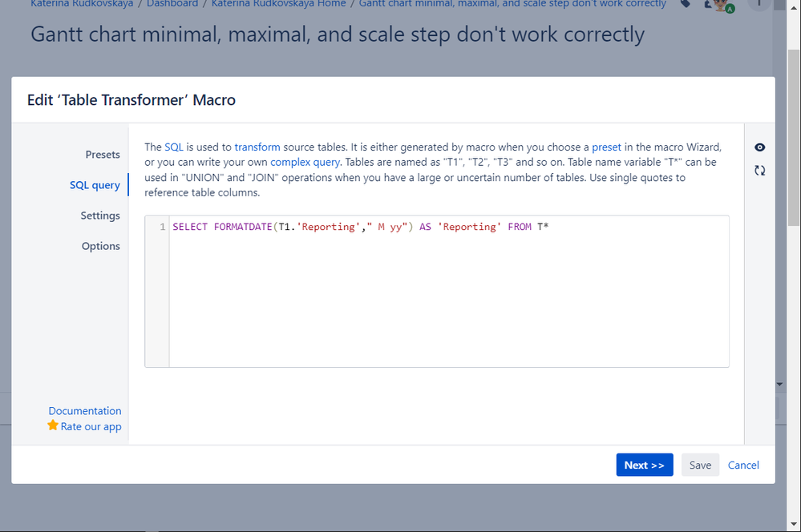Viewport: 801px width, 532px height.
Task: Select the SQL query tab
Action: [95, 185]
